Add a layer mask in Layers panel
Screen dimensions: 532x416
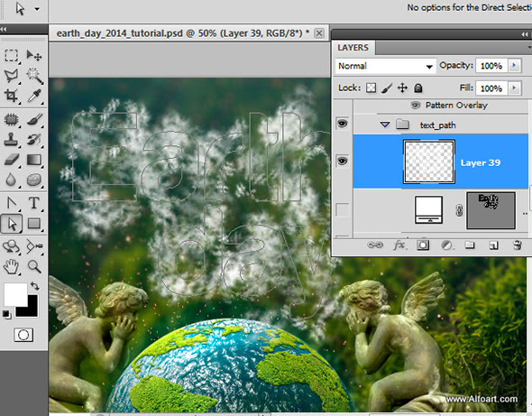click(423, 245)
